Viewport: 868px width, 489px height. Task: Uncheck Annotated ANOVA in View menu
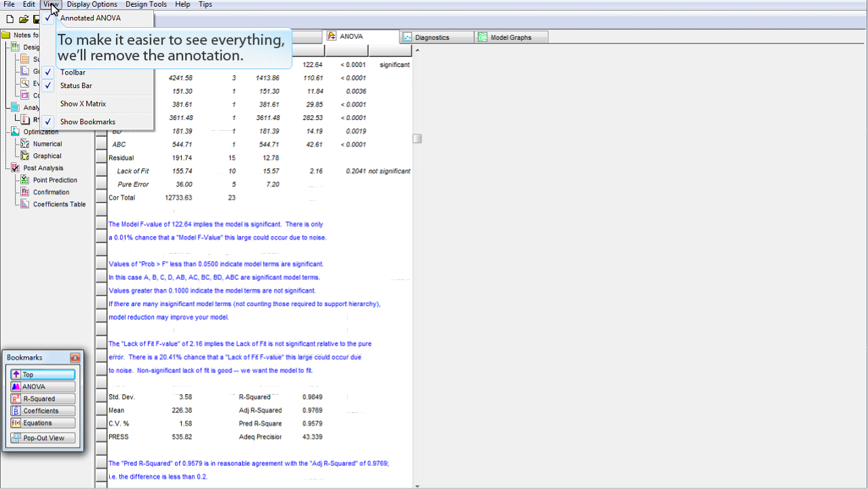[90, 18]
